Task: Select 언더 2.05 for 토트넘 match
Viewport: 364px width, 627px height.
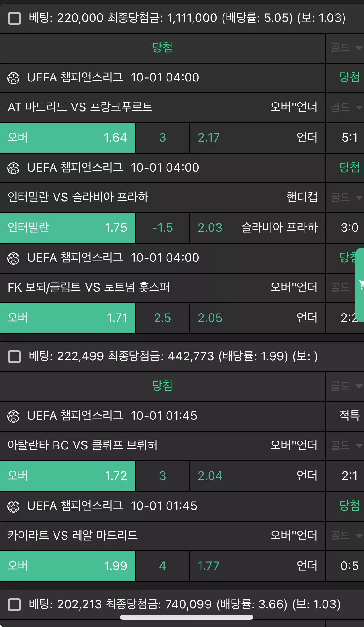Action: pos(258,318)
